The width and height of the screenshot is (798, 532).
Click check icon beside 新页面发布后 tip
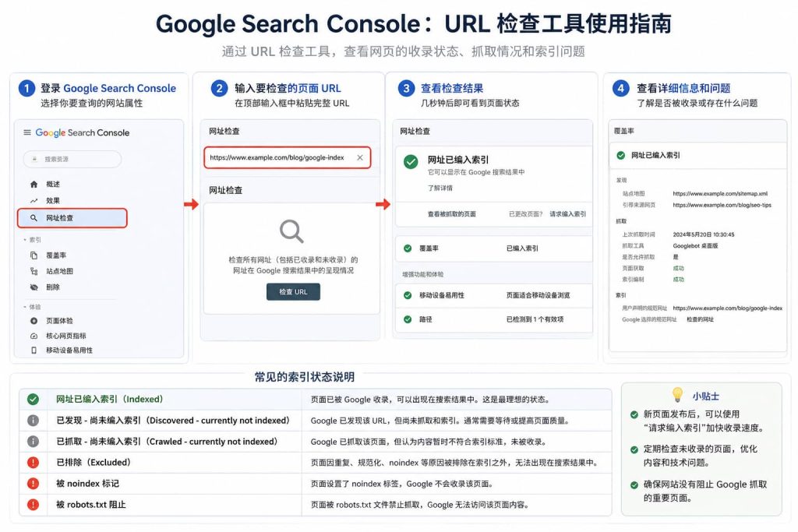pos(634,414)
